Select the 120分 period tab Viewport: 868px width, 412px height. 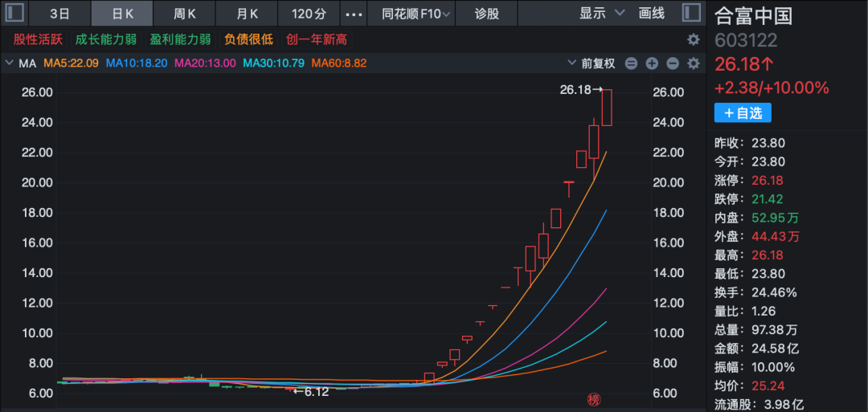pyautogui.click(x=309, y=14)
